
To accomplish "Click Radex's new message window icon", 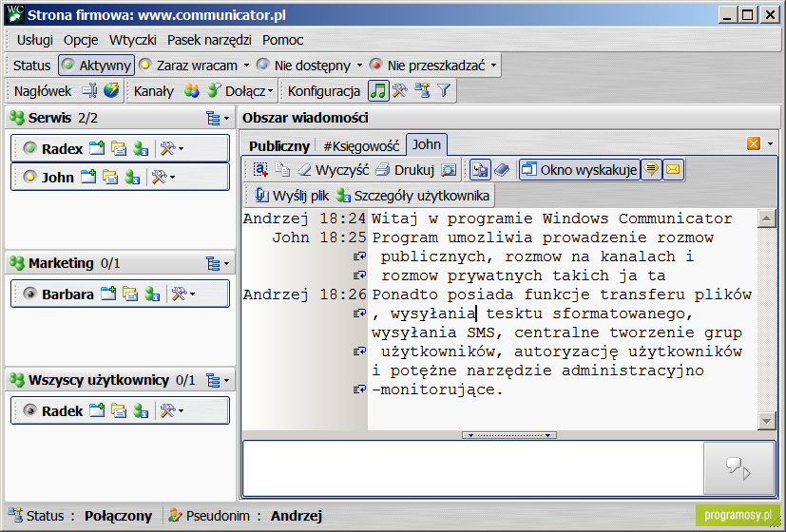I will pyautogui.click(x=97, y=148).
